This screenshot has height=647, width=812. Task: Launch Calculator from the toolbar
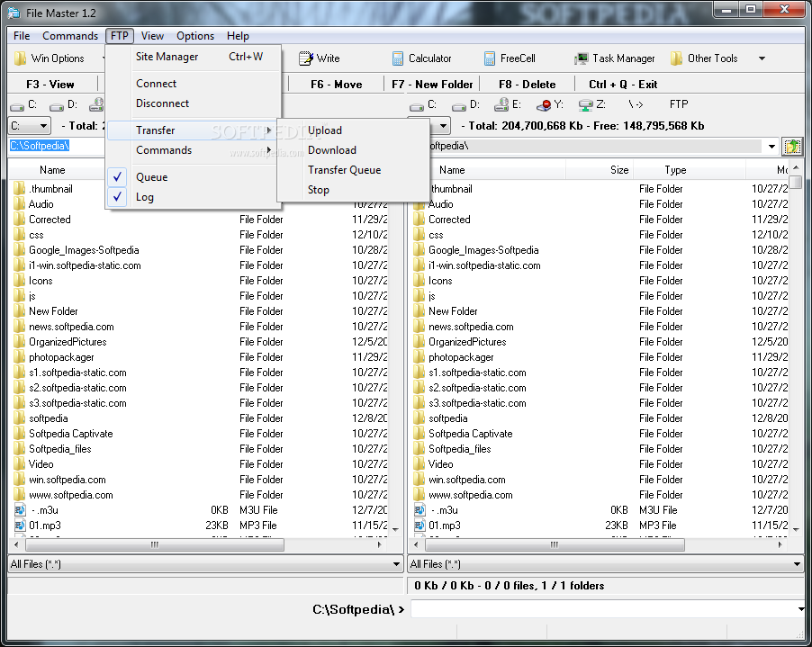pos(421,58)
